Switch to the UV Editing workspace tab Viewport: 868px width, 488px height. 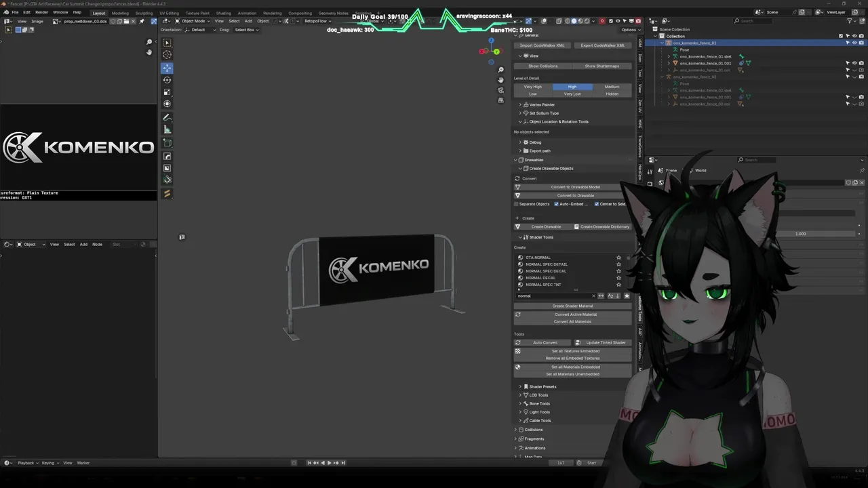coord(169,13)
